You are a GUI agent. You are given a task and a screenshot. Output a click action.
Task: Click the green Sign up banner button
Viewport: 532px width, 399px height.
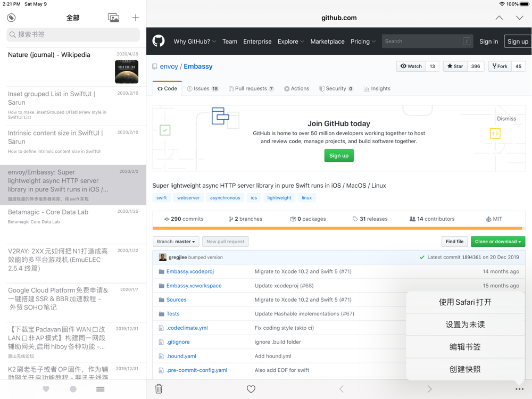click(338, 155)
